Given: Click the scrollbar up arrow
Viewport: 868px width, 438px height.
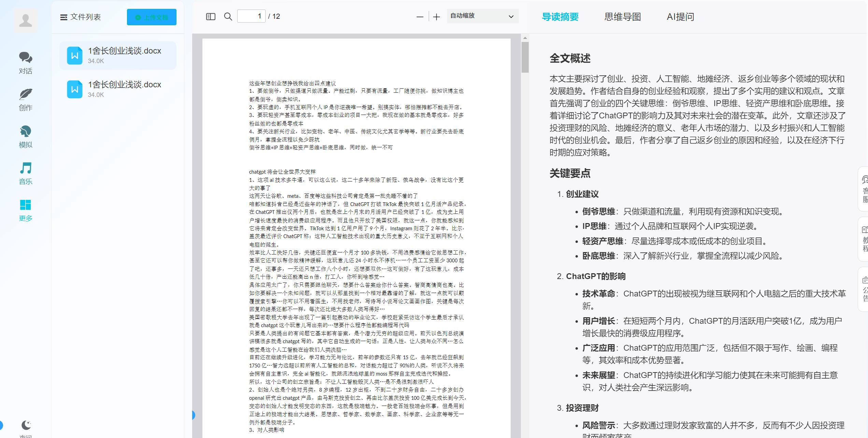Looking at the screenshot, I should (x=525, y=38).
